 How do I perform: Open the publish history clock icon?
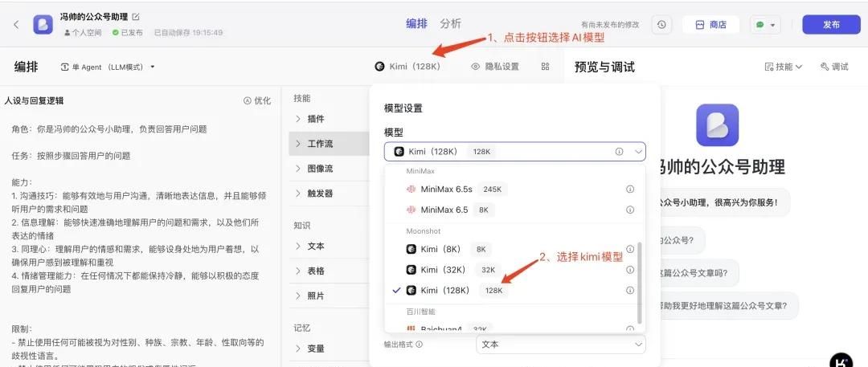[661, 24]
